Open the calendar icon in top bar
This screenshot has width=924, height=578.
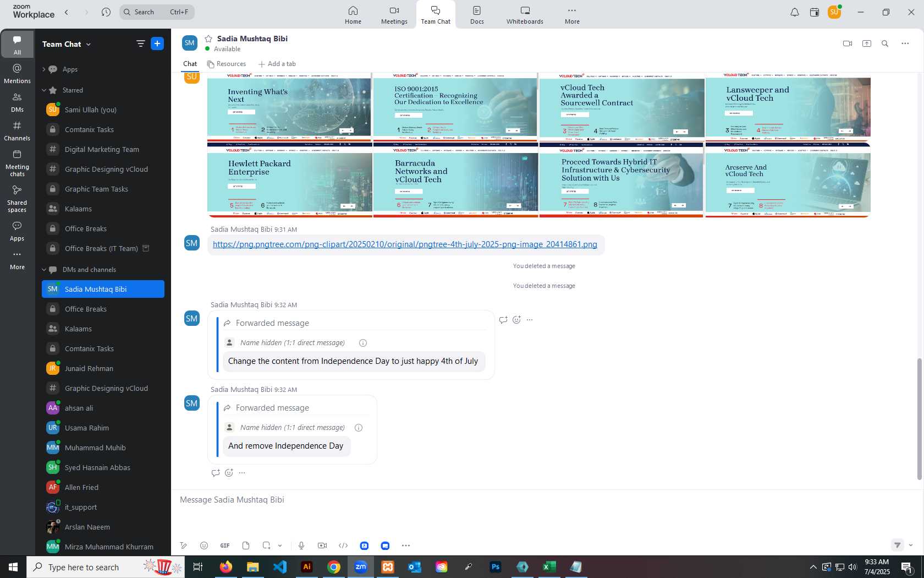click(815, 12)
